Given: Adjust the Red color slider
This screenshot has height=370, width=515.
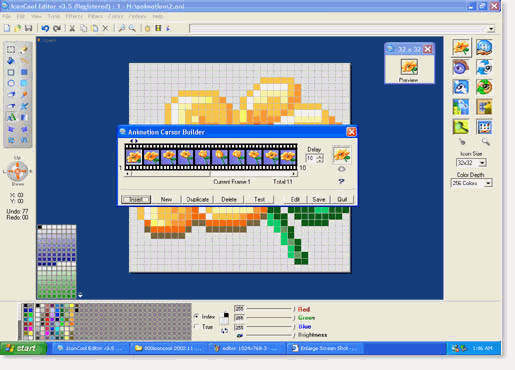Looking at the screenshot, I should [x=271, y=309].
